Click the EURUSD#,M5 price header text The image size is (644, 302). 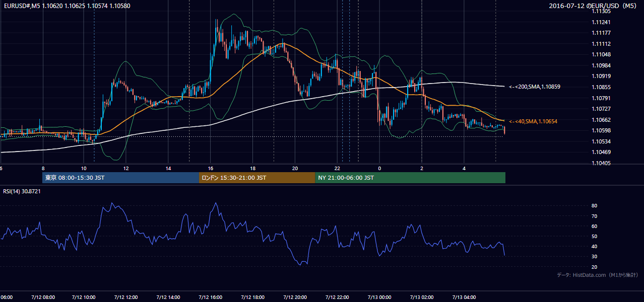67,6
